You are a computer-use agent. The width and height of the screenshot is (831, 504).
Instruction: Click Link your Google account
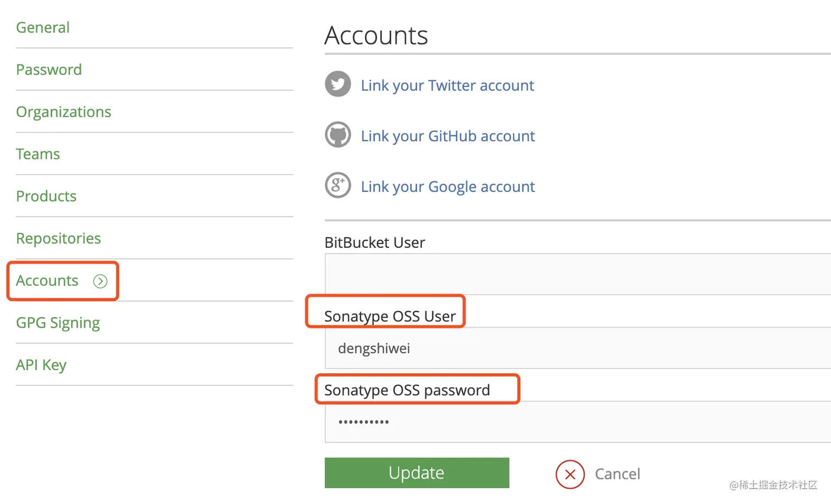[x=448, y=187]
